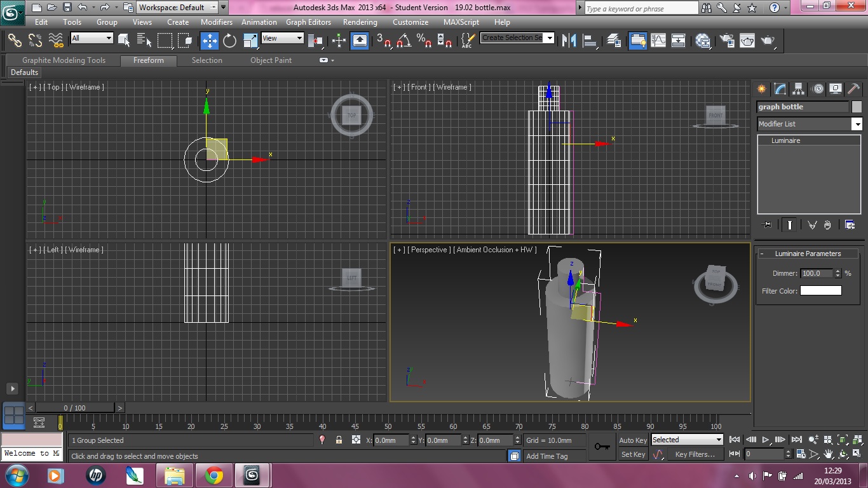Enable Auto Key animation mode
Screen dimensions: 868x488
click(x=633, y=440)
